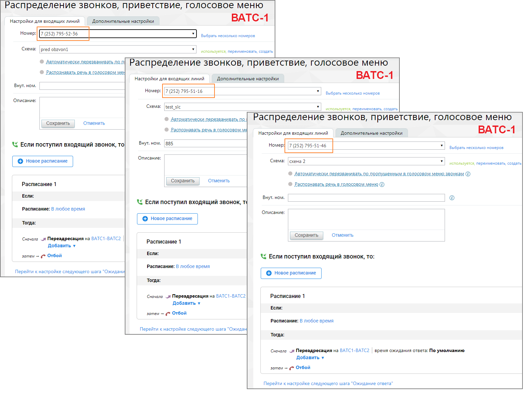Image resolution: width=532 pixels, height=400 pixels.
Task: Click the red hang-up icon before Отбой in the 795-52-36 window
Action: coord(43,256)
